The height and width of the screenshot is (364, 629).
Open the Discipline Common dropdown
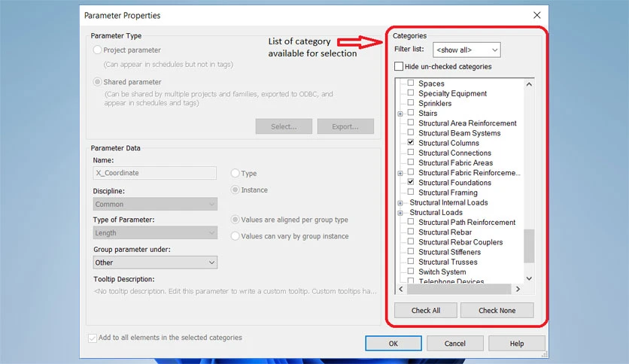(x=155, y=204)
